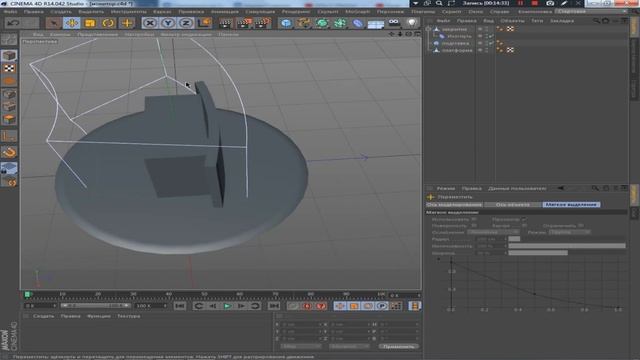Screen dimensions: 640x360
Task: Toggle the Использовать checkbox
Action: pos(474,219)
